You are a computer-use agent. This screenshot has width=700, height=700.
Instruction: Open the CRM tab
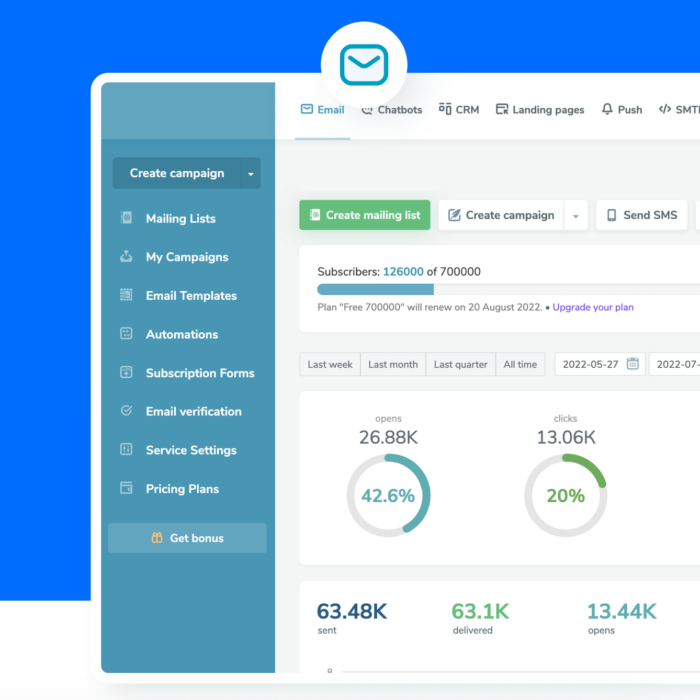[459, 110]
